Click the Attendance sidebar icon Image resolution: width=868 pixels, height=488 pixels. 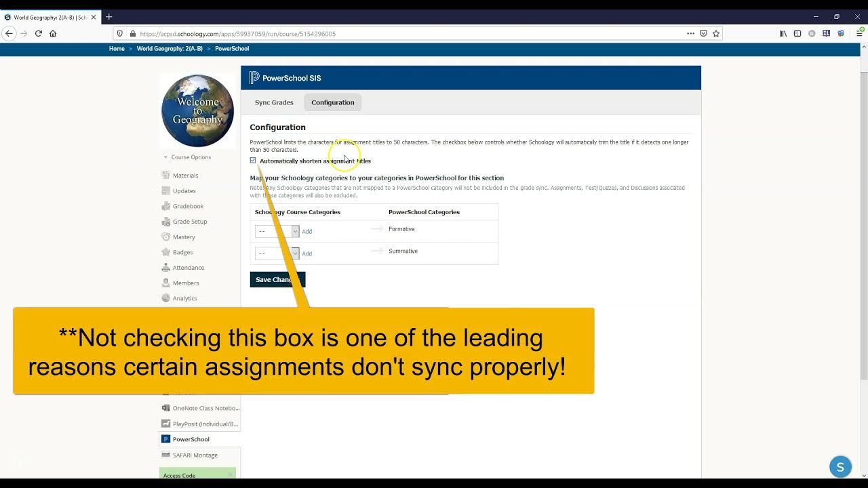click(x=166, y=268)
